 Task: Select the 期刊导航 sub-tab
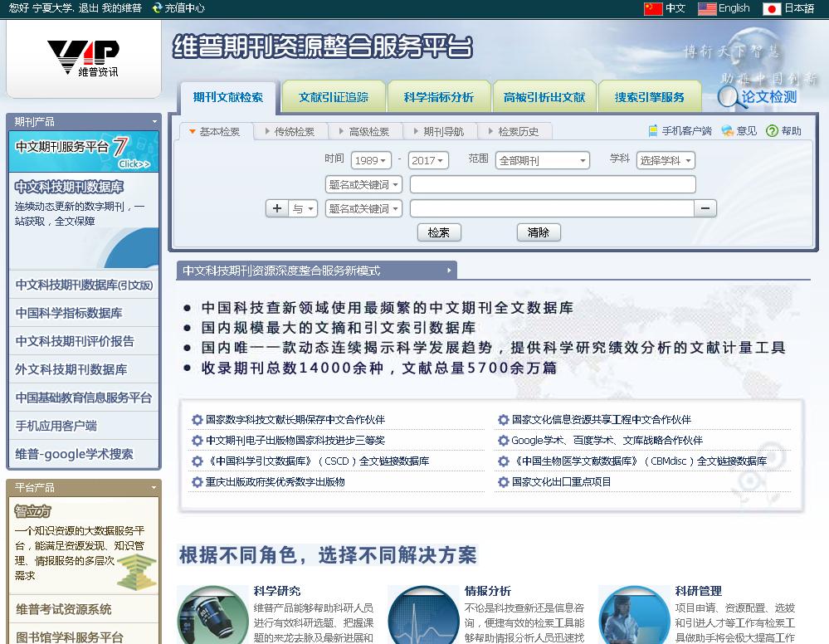click(x=439, y=132)
